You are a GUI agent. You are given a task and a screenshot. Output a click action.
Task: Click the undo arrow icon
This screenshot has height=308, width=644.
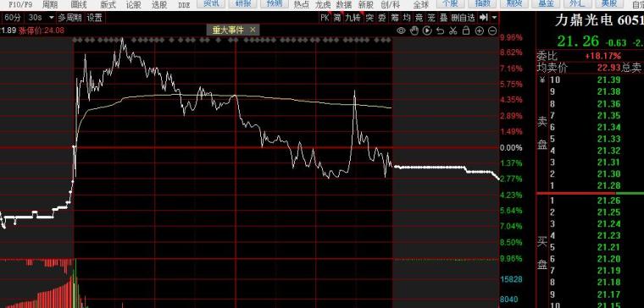coord(441,30)
